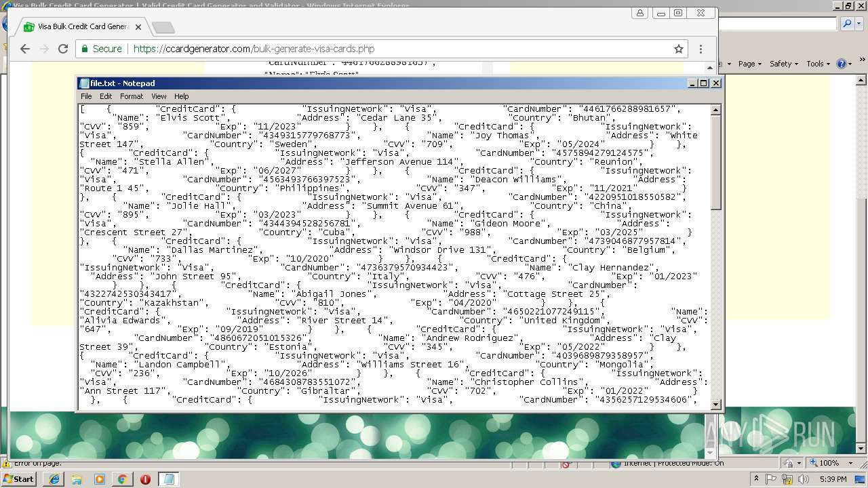
Task: Click the Notepad scrollbar down arrow
Action: pos(715,405)
